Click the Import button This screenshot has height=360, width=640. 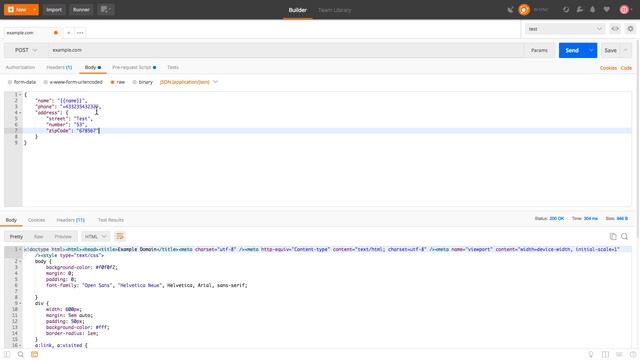pos(54,9)
